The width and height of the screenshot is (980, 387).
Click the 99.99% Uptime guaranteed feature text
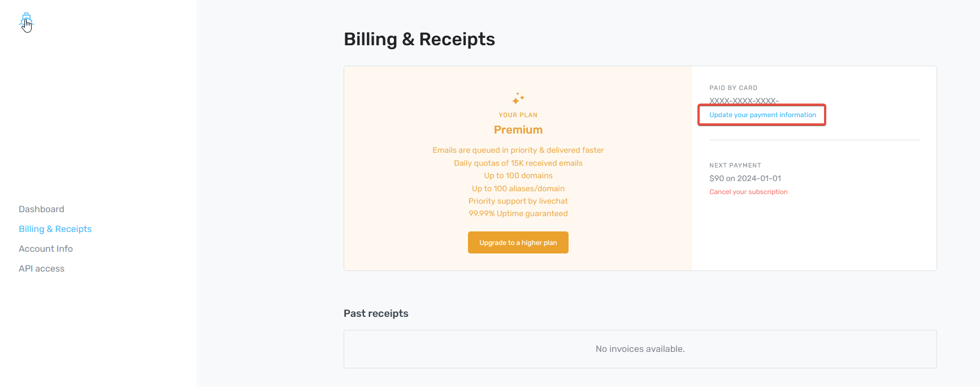point(518,213)
